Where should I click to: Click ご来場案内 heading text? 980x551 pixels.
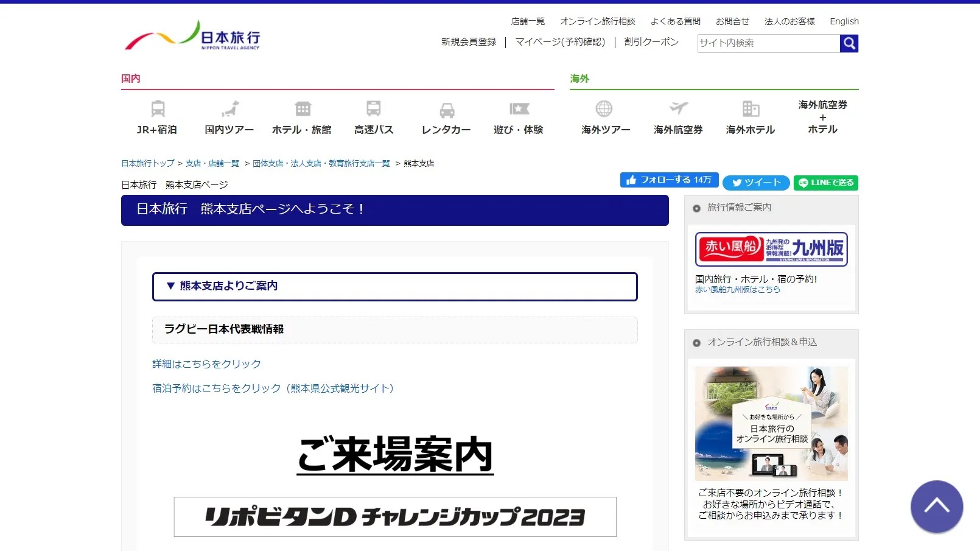[395, 455]
